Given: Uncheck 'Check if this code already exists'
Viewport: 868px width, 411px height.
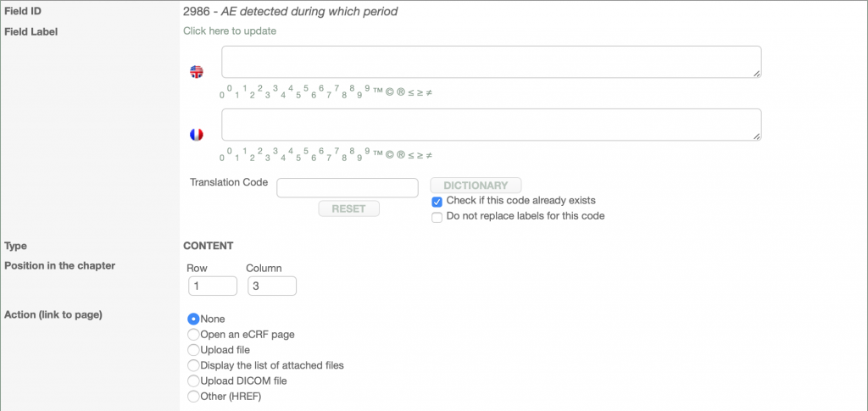Looking at the screenshot, I should click(437, 202).
